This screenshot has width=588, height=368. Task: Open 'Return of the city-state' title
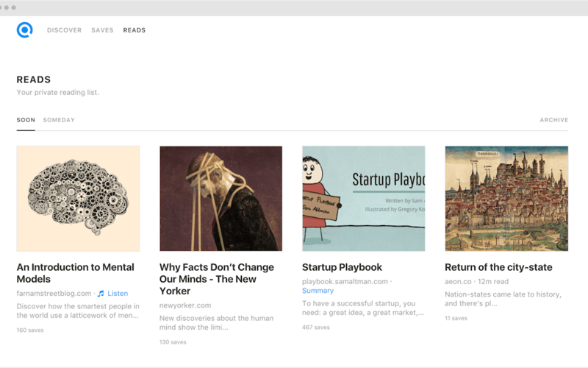pos(498,267)
